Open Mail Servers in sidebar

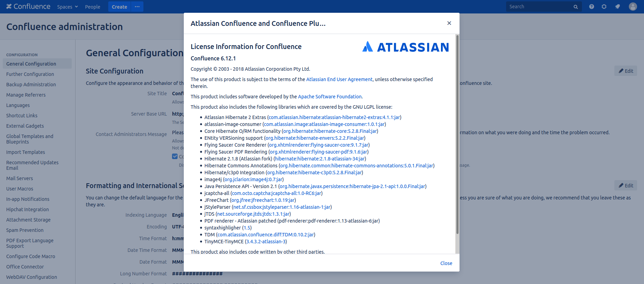point(20,178)
